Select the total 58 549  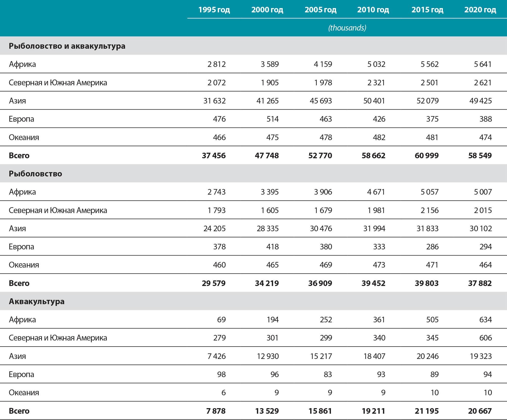[x=480, y=155]
